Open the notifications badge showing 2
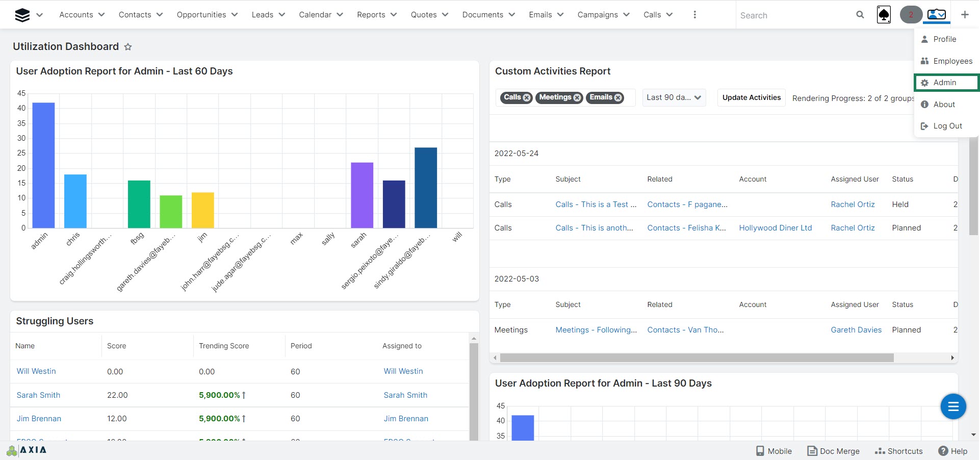This screenshot has width=980, height=460. coord(911,15)
